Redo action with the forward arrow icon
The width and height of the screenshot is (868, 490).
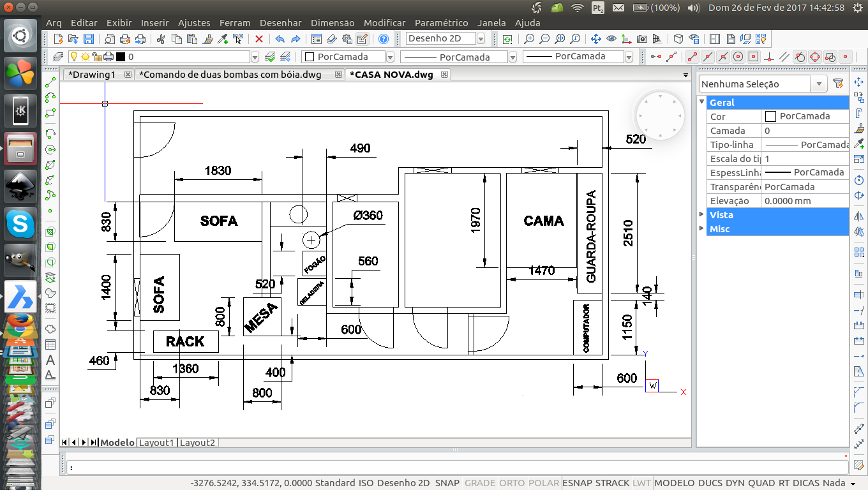296,39
